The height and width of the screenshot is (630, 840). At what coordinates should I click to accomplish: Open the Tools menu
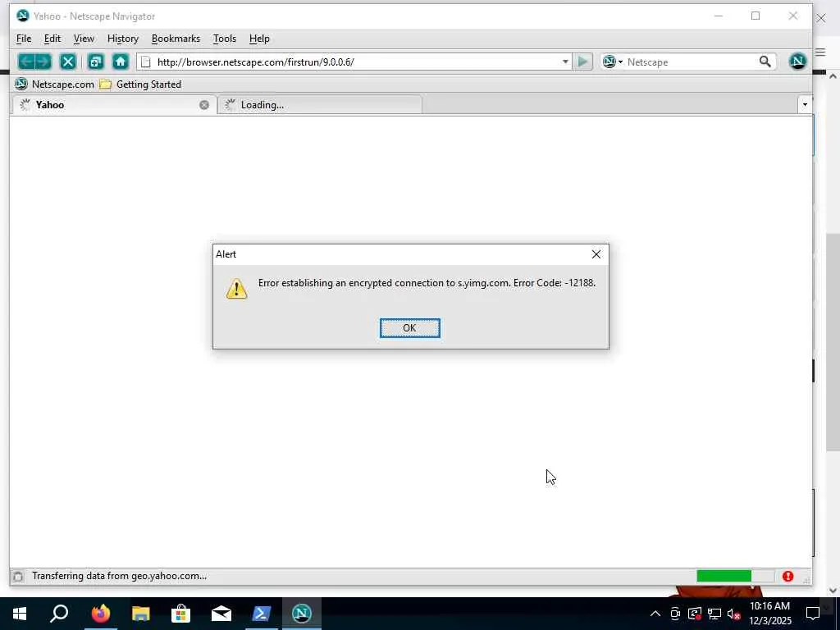coord(225,39)
